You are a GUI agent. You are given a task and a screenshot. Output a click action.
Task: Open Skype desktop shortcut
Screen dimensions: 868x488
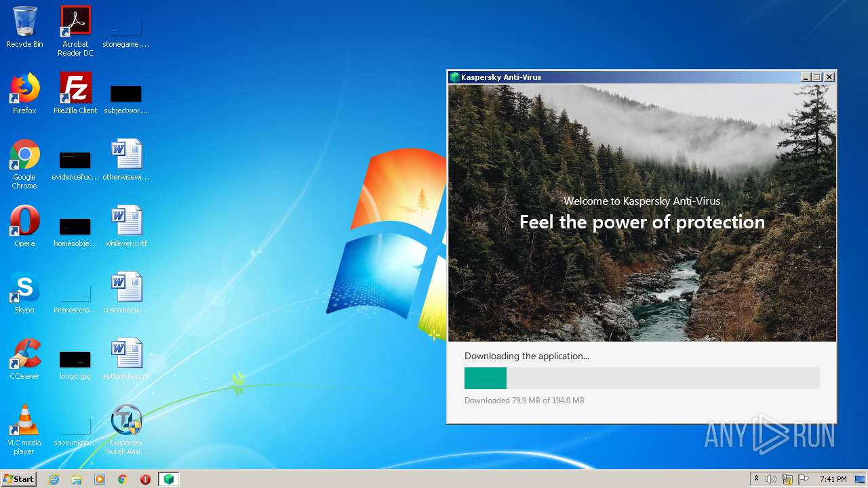pyautogui.click(x=24, y=293)
